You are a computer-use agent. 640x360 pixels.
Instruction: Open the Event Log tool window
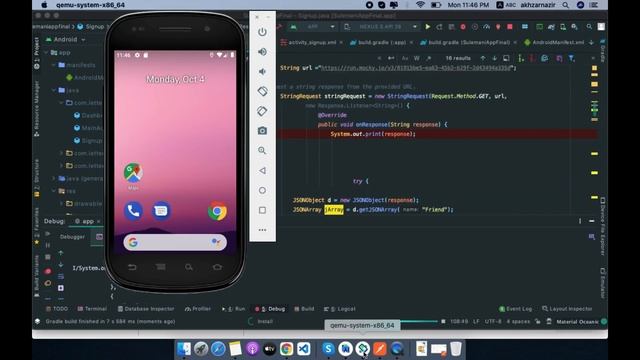[516, 309]
